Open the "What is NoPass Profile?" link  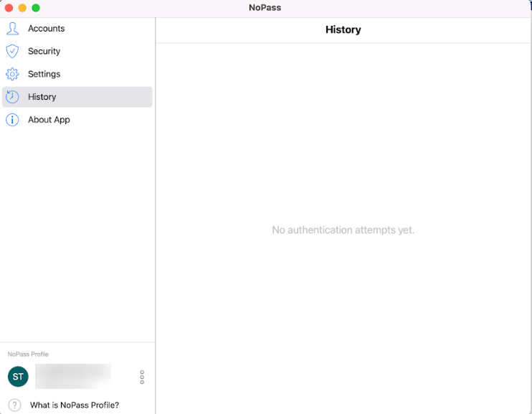[x=75, y=405]
